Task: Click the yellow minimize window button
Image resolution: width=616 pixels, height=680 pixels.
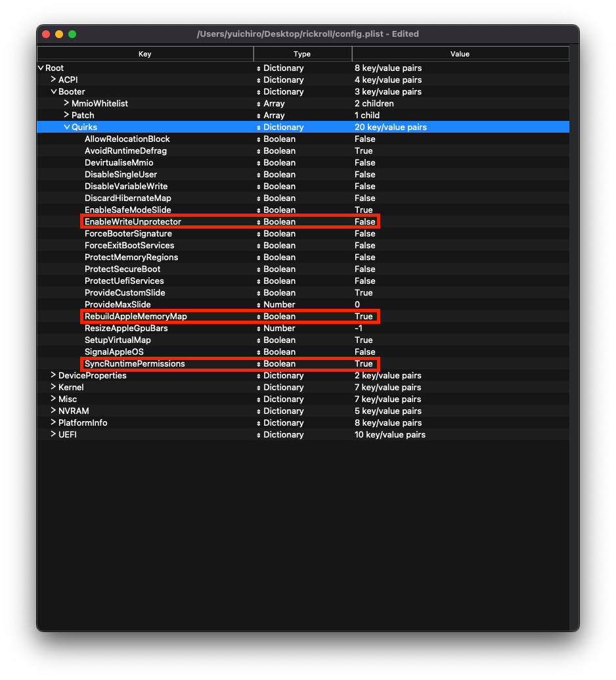Action: tap(59, 34)
